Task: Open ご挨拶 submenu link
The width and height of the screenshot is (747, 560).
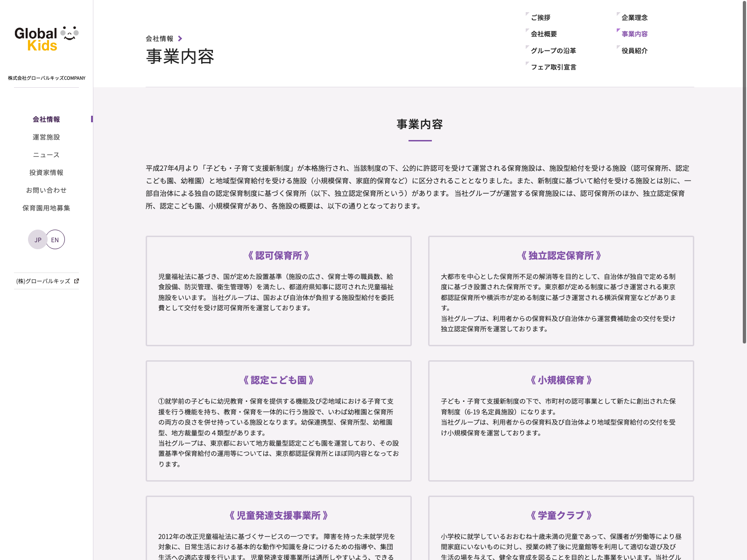Action: [541, 18]
